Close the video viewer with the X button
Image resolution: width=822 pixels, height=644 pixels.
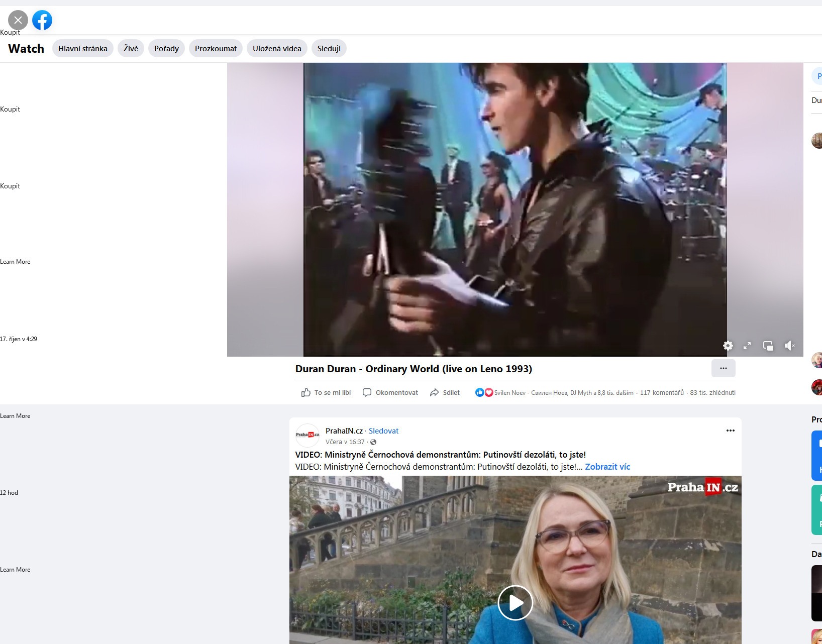tap(18, 20)
